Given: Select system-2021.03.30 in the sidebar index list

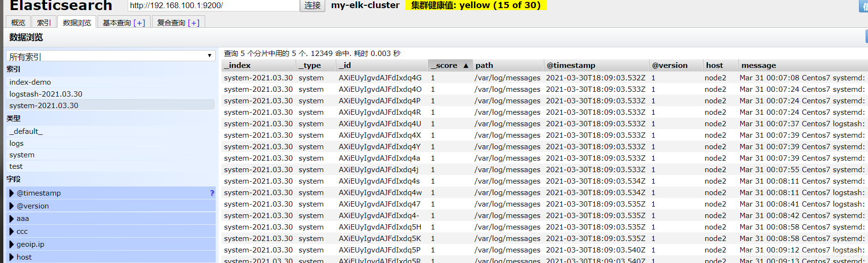Looking at the screenshot, I should pyautogui.click(x=110, y=105).
